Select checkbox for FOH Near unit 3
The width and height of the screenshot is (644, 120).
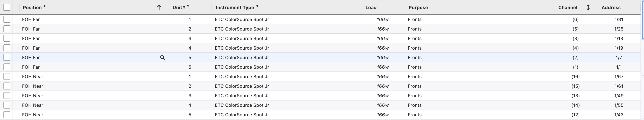click(7, 96)
